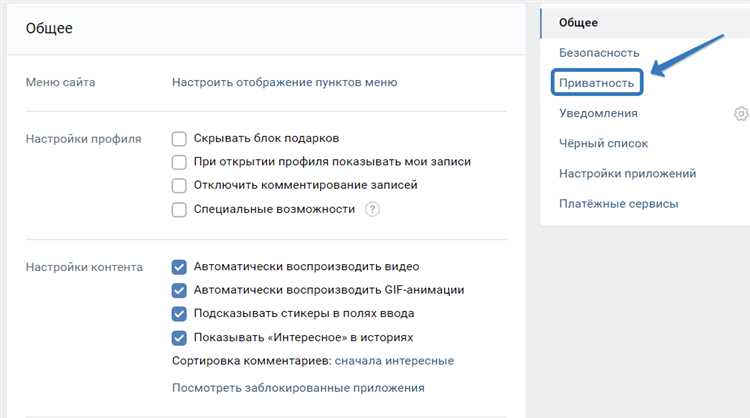
Task: Open the Чёрный список section
Action: (603, 143)
